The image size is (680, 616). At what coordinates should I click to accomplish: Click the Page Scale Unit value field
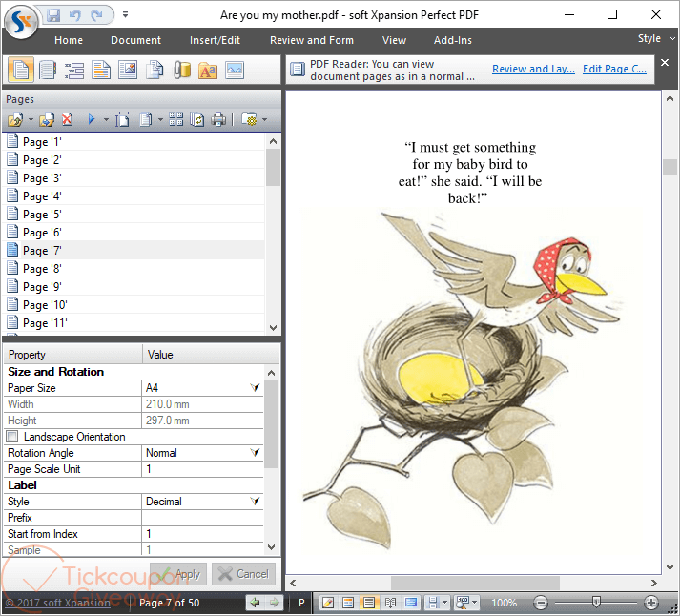pos(202,468)
